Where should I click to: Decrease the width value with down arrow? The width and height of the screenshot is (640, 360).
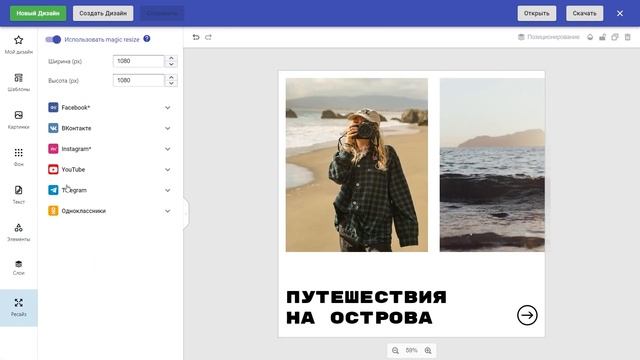pyautogui.click(x=171, y=64)
